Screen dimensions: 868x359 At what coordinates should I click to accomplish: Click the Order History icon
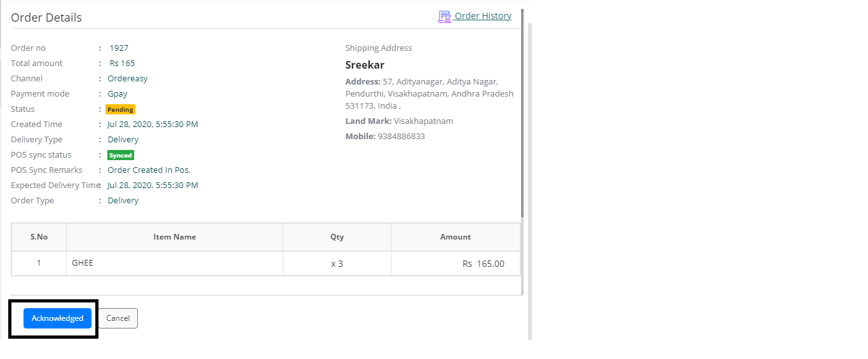click(444, 17)
